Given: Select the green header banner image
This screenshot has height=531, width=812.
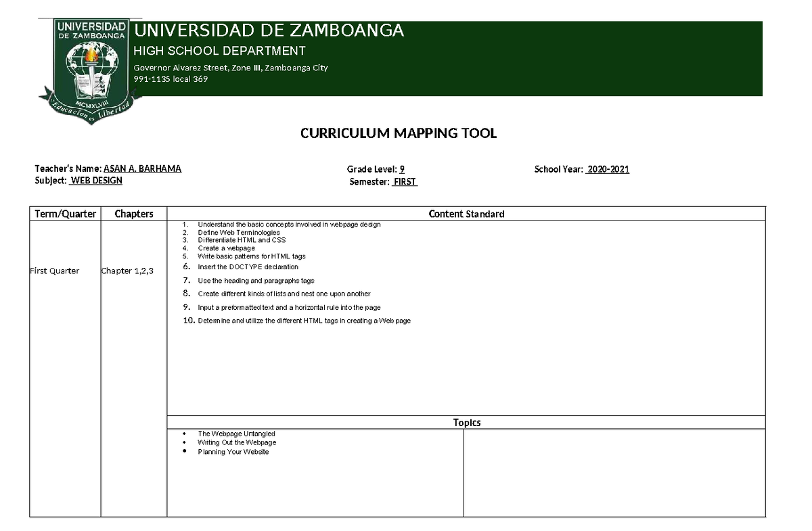Looking at the screenshot, I should pyautogui.click(x=447, y=57).
